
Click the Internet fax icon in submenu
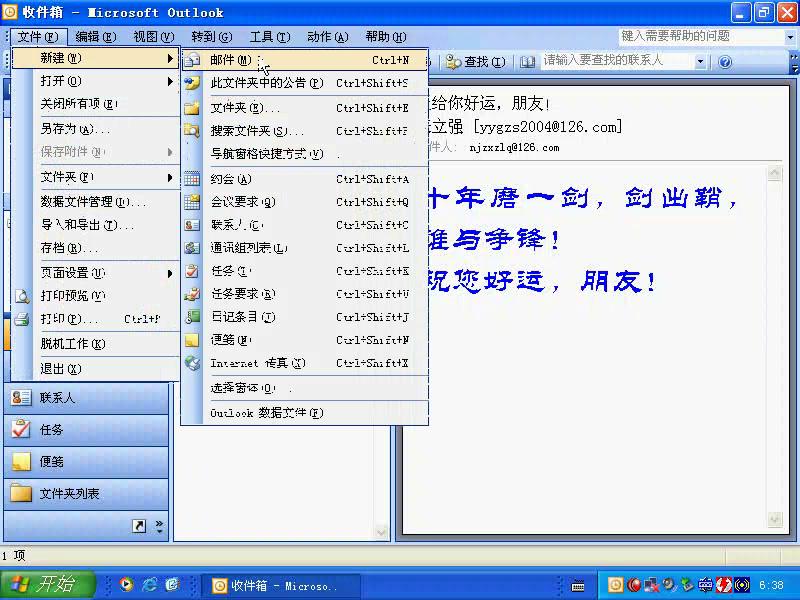click(x=192, y=363)
